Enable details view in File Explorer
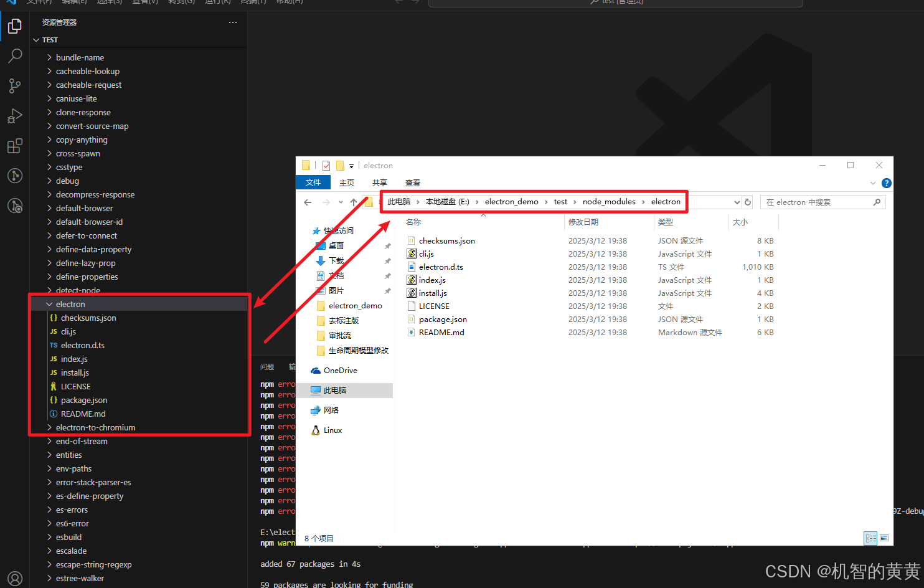 click(x=870, y=538)
